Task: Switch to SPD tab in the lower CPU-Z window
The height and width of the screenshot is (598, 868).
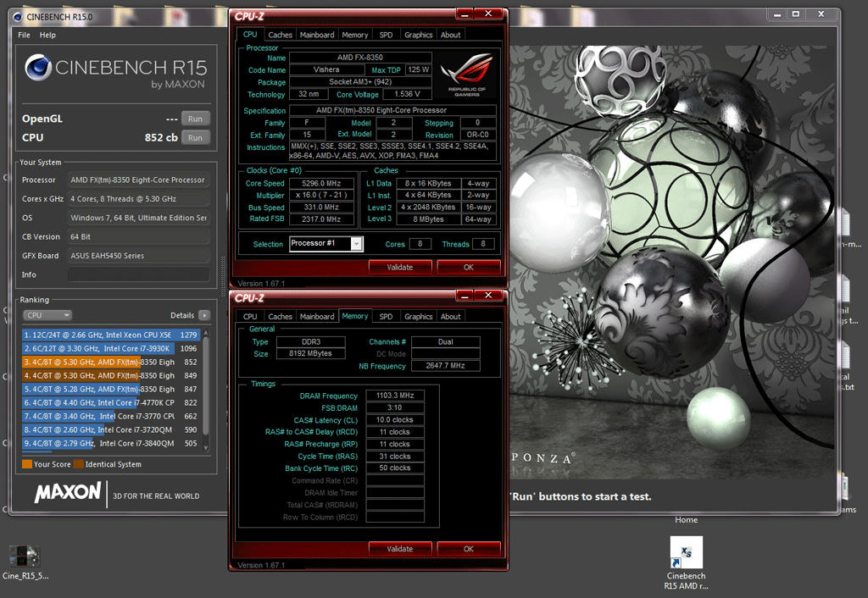Action: 386,317
